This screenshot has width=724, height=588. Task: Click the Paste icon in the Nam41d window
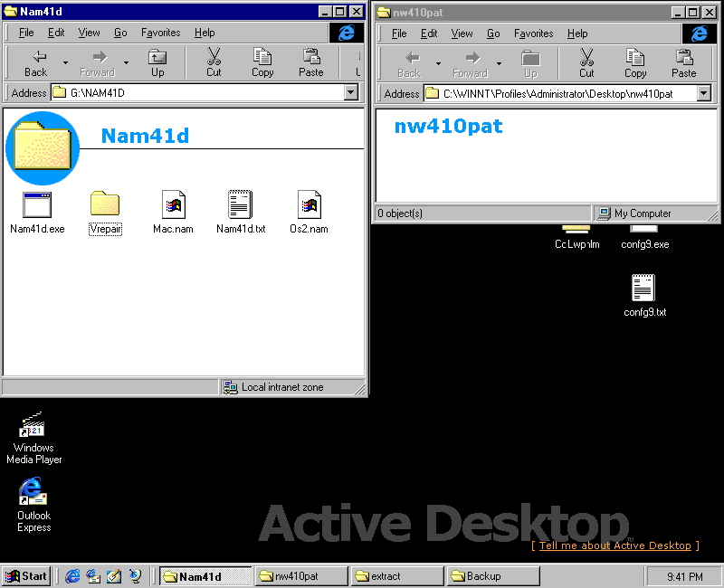pos(311,63)
